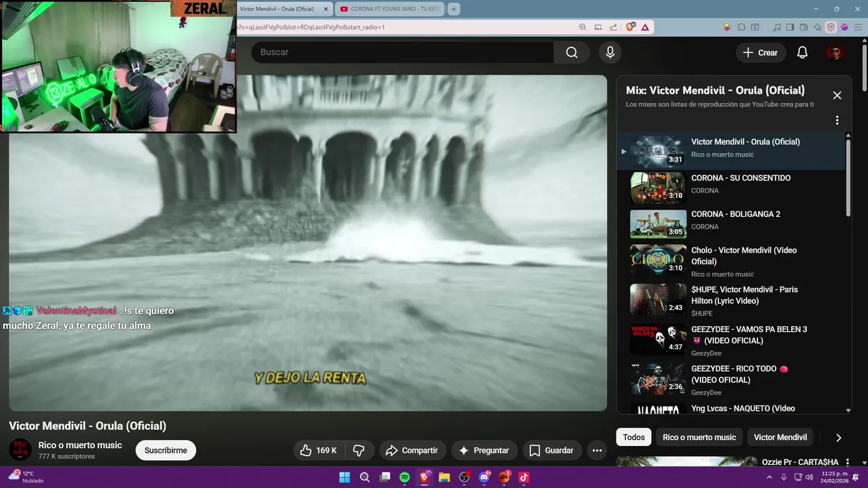868x488 pixels.
Task: Open the Brave Wallet icon
Action: point(804,27)
